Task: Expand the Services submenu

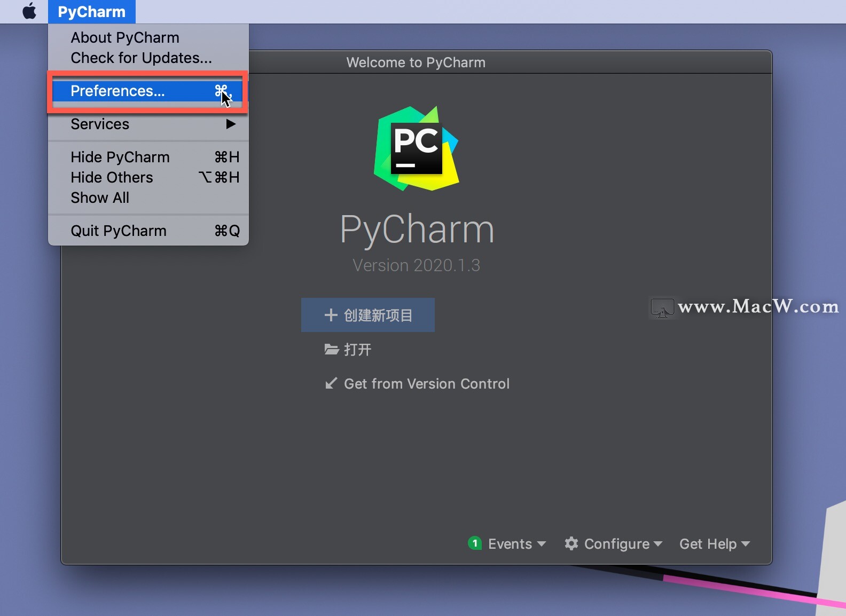Action: tap(148, 124)
